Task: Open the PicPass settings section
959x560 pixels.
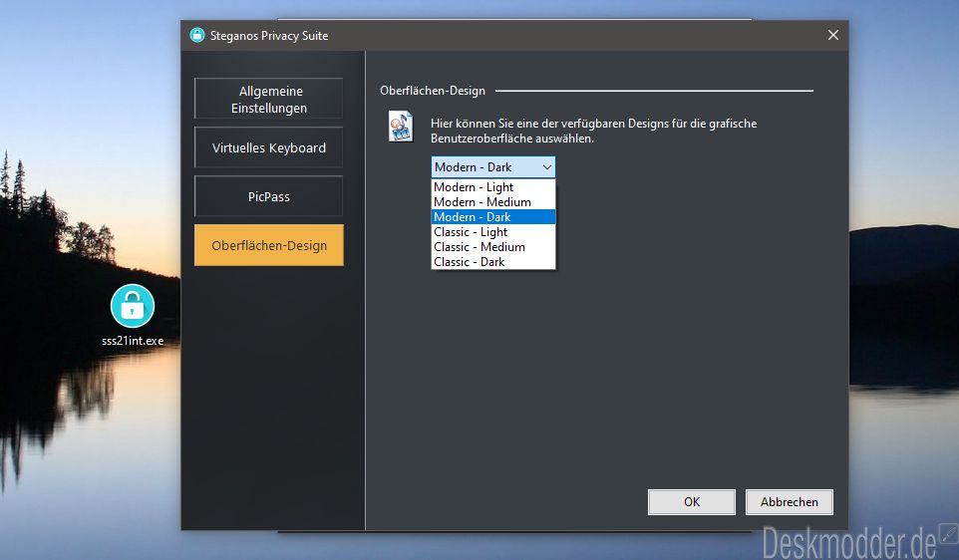Action: 268,197
